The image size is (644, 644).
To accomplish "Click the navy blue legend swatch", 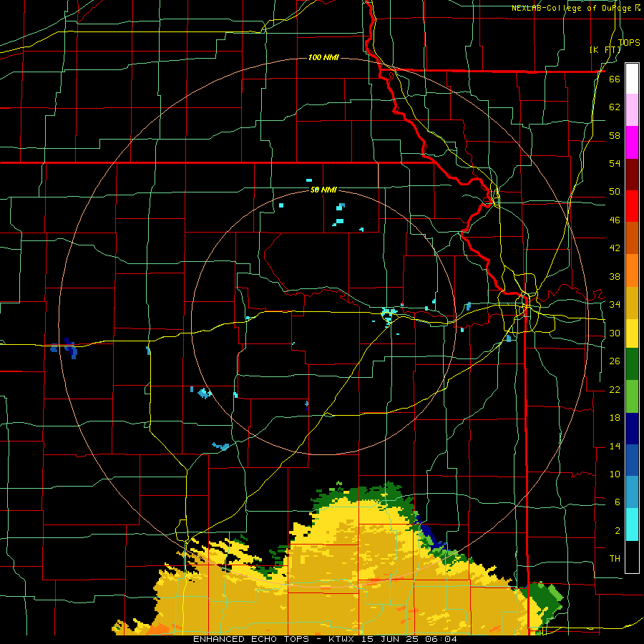I will 632,429.
